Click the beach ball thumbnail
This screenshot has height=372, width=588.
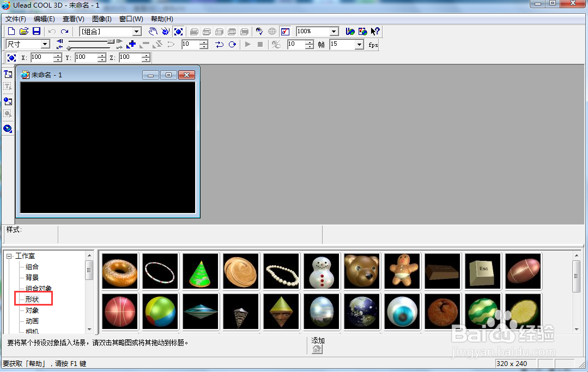tap(160, 312)
